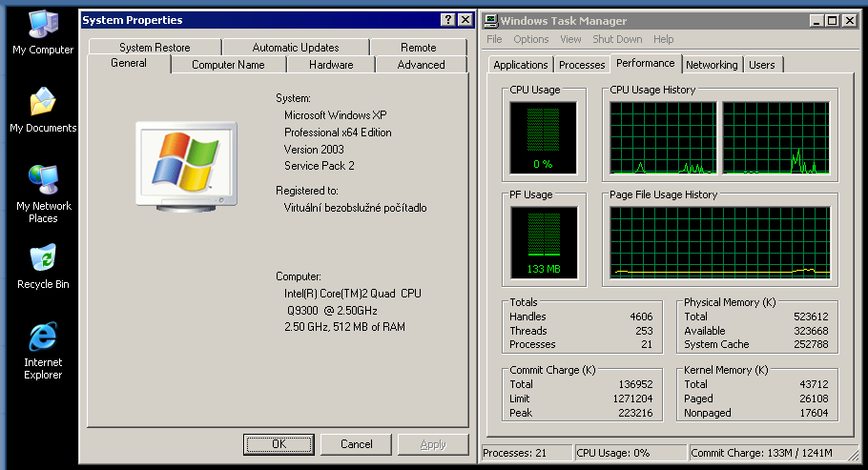
Task: Open the Recycle Bin icon
Action: click(43, 259)
